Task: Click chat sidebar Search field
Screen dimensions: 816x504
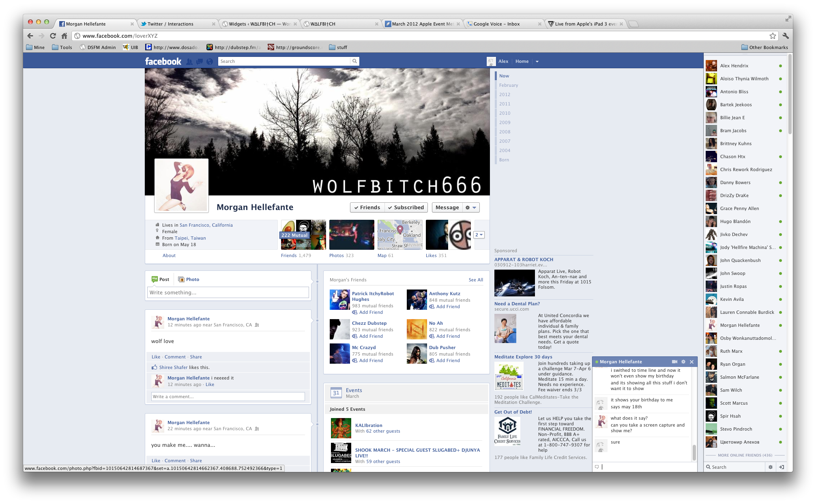Action: coord(735,467)
